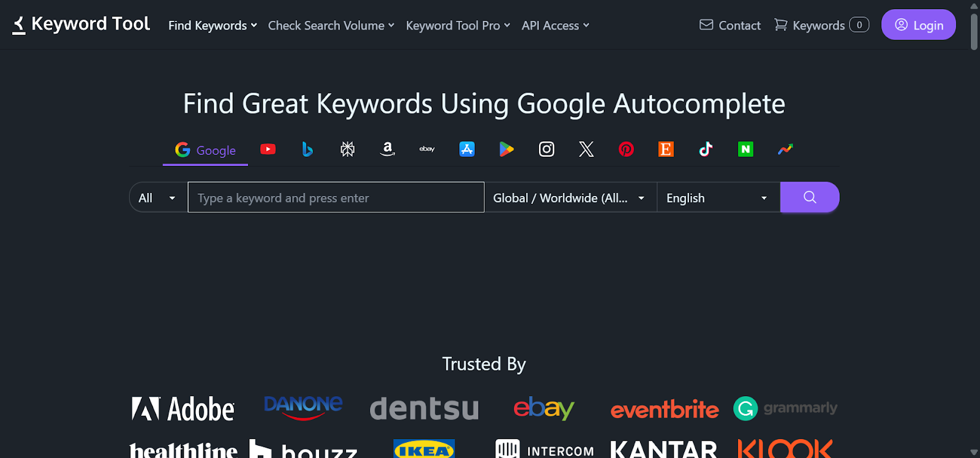Open the Global / Worldwide location dropdown
This screenshot has width=980, height=458.
[570, 198]
